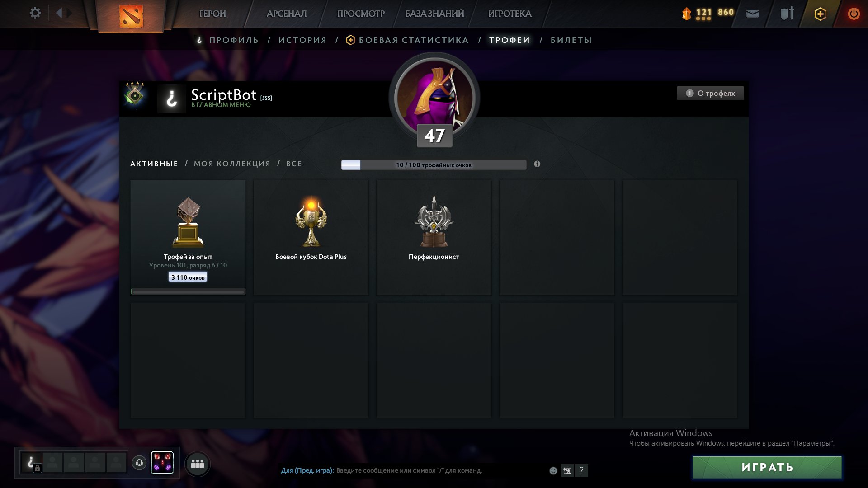The height and width of the screenshot is (488, 868).
Task: Click the Dota 2 logo home button
Action: pyautogui.click(x=131, y=16)
